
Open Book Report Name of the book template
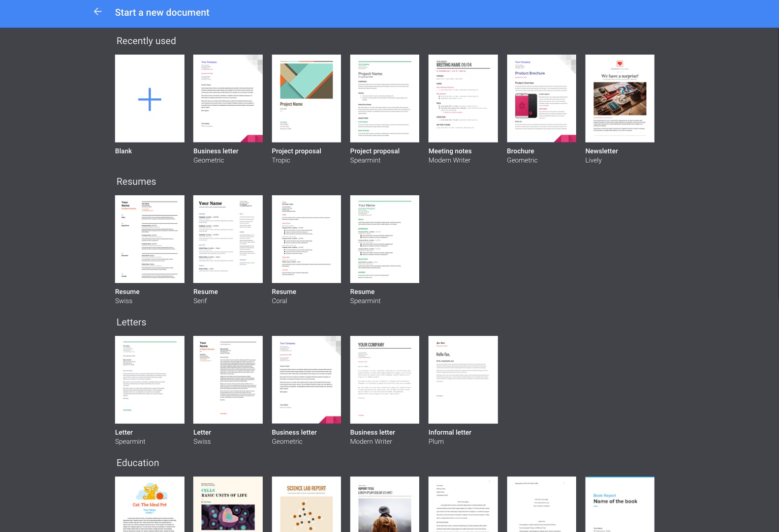pos(620,504)
